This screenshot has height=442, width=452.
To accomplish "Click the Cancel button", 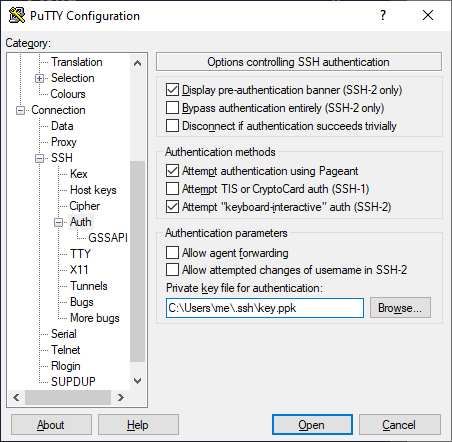I will (x=399, y=425).
